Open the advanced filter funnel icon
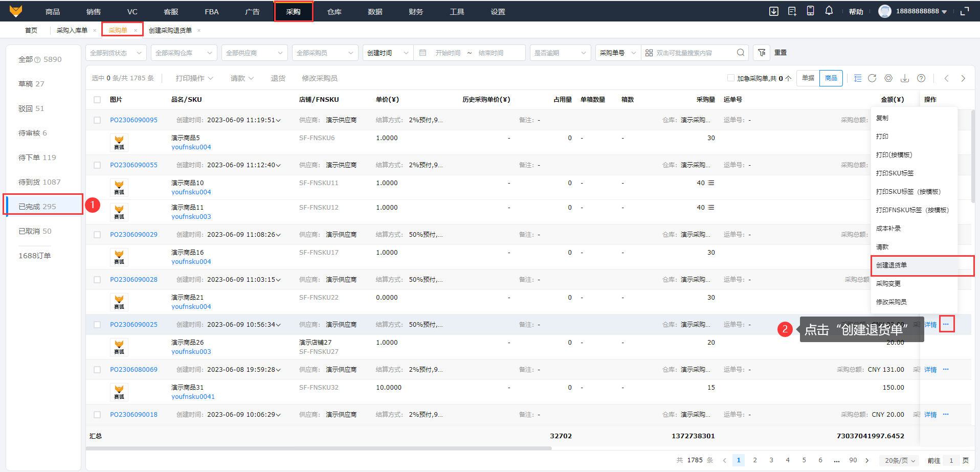Viewport: 980px width, 472px height. [x=762, y=53]
